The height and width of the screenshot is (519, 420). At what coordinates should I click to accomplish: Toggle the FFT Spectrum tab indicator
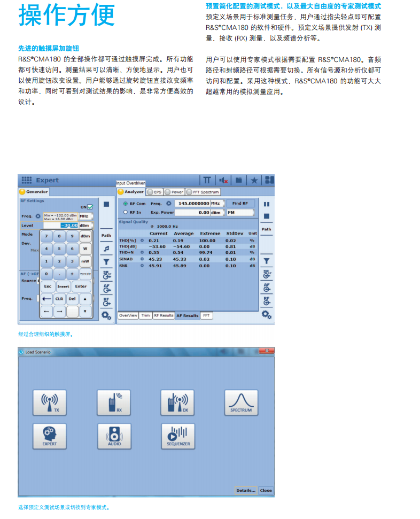(x=189, y=192)
